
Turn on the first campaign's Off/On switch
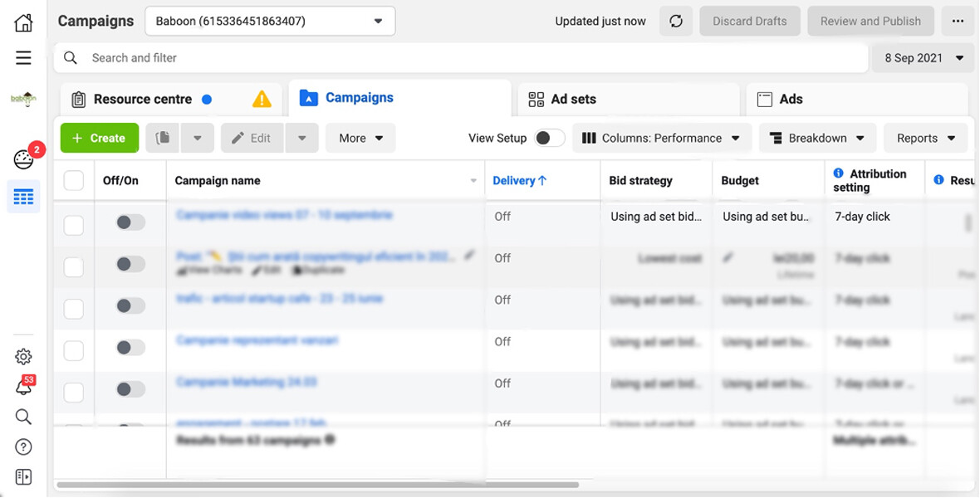click(x=130, y=224)
